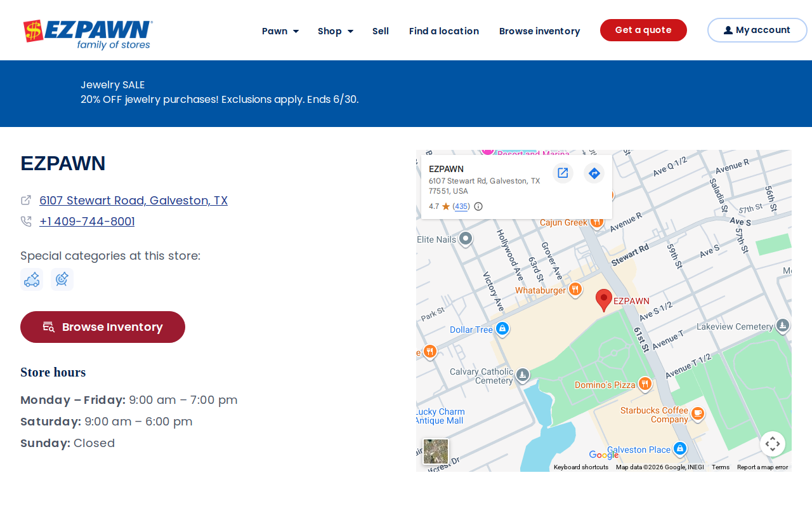Click the rating info icon beside 435 reviews
This screenshot has width=812, height=508.
478,206
